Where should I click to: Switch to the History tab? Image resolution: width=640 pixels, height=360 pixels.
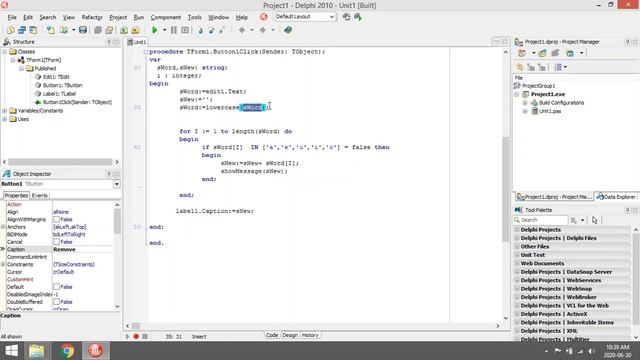pyautogui.click(x=310, y=336)
